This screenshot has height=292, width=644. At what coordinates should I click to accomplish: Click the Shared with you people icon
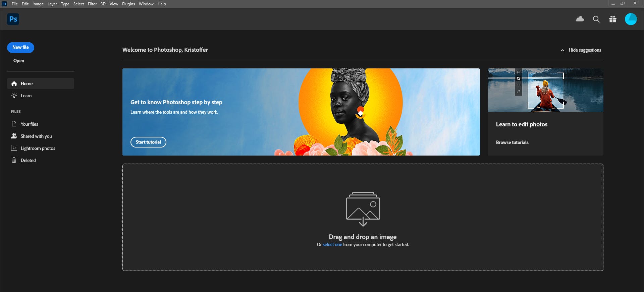14,136
